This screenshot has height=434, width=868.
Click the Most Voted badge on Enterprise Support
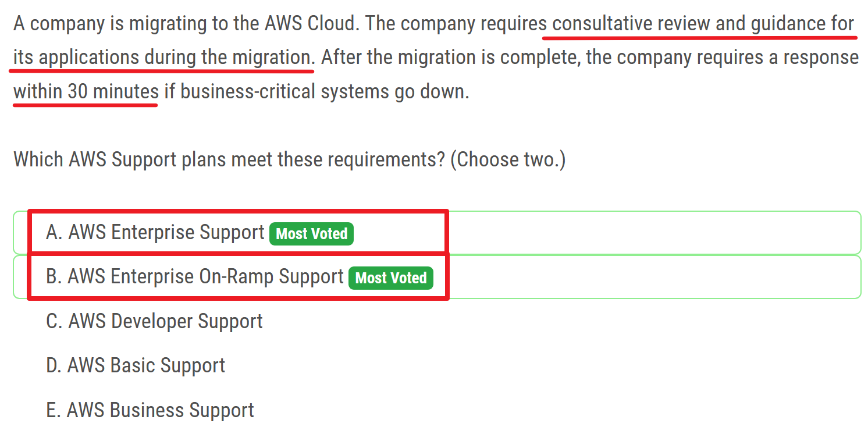tap(311, 234)
